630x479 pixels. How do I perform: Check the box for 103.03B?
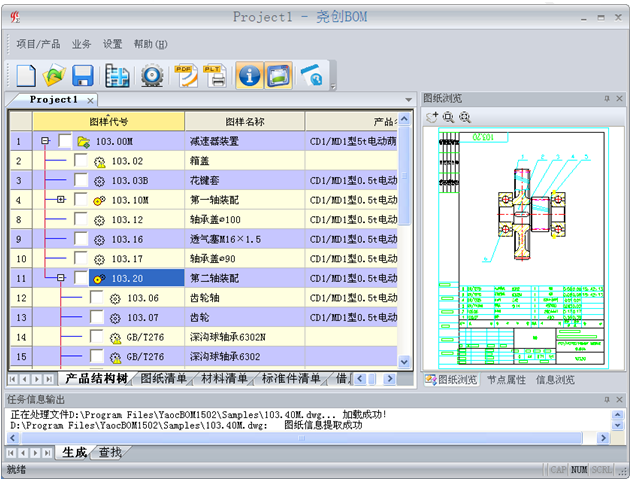(81, 180)
